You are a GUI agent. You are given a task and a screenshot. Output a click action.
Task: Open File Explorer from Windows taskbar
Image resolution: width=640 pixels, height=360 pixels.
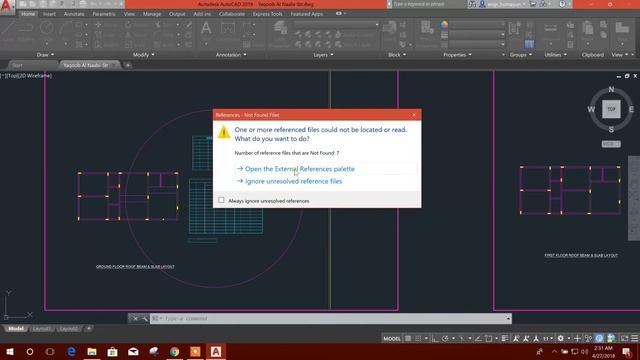tap(92, 351)
